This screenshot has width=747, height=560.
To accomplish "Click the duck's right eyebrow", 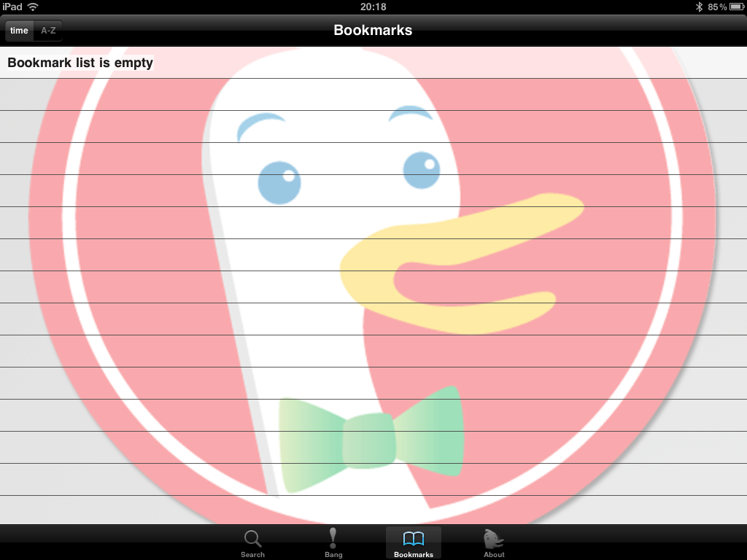I will click(x=411, y=114).
